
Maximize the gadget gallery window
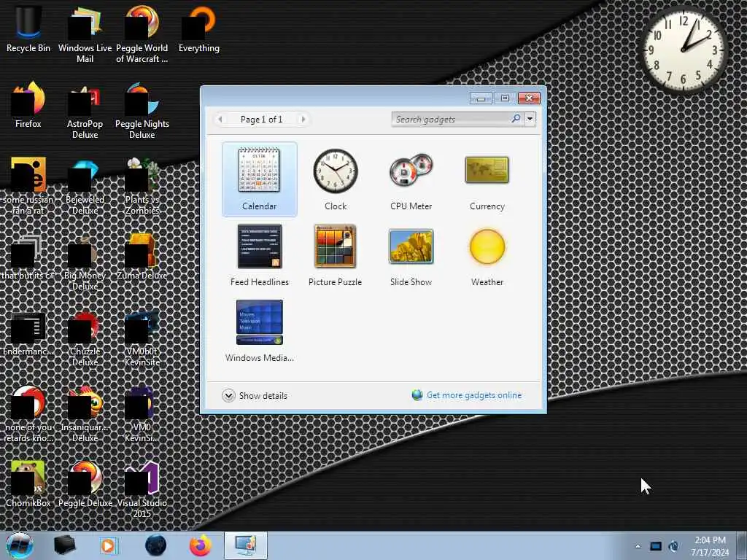click(x=505, y=98)
